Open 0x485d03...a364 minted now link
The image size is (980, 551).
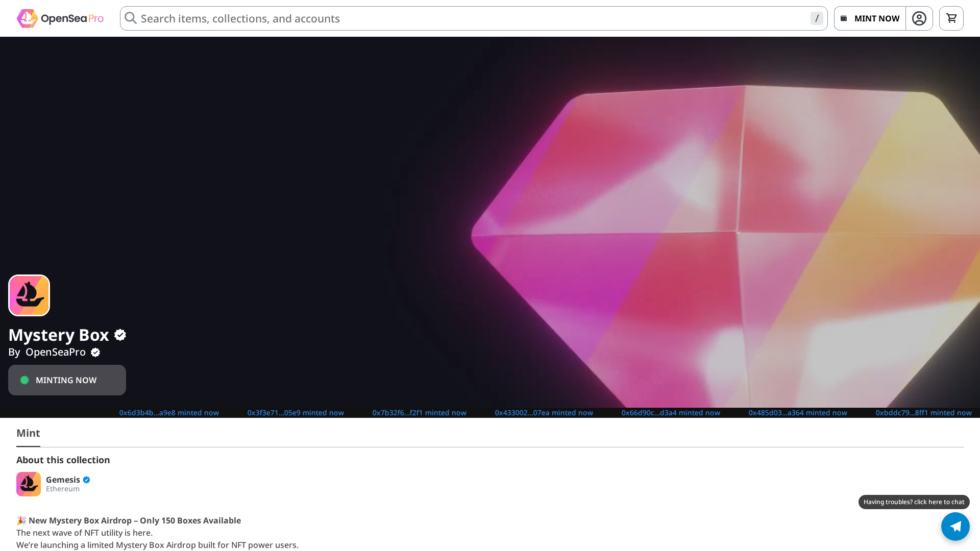[798, 413]
